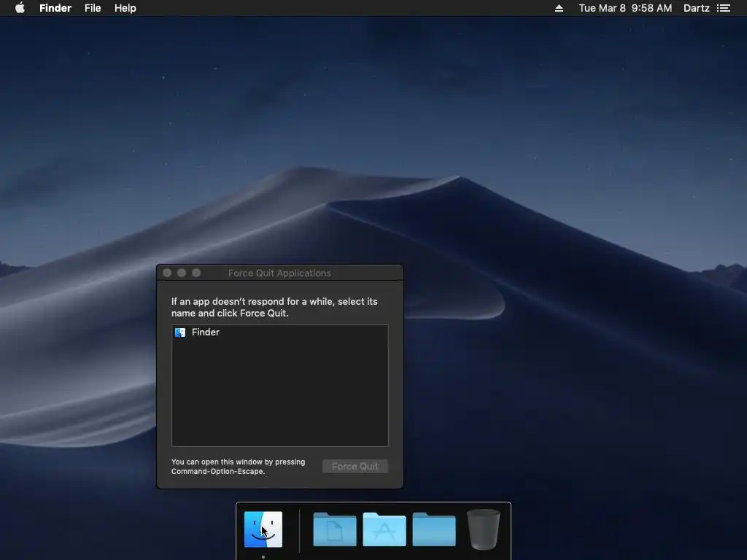The width and height of the screenshot is (747, 560).
Task: Open the Applications folder in the Dock
Action: tap(384, 529)
